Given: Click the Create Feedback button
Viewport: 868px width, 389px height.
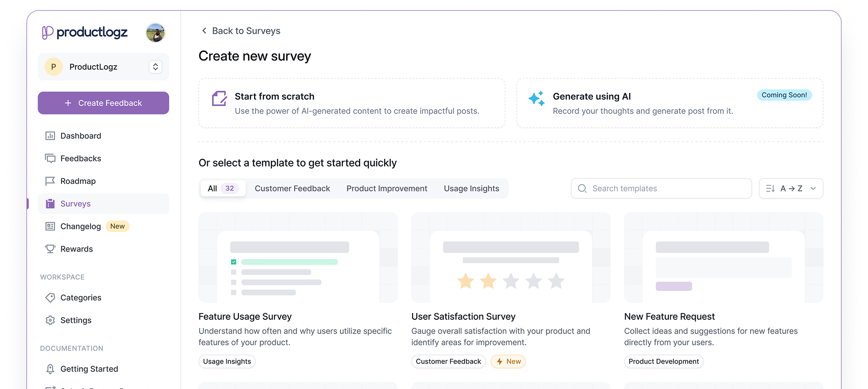Looking at the screenshot, I should click(x=103, y=103).
